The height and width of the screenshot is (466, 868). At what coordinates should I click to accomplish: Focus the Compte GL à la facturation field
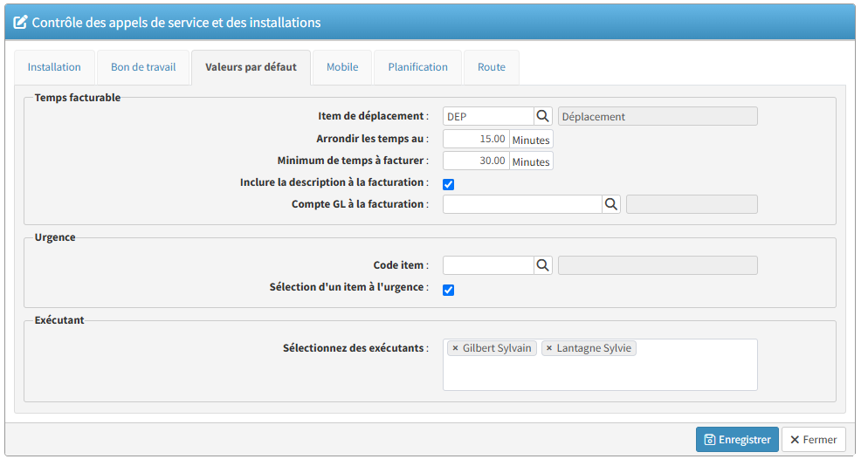[522, 204]
